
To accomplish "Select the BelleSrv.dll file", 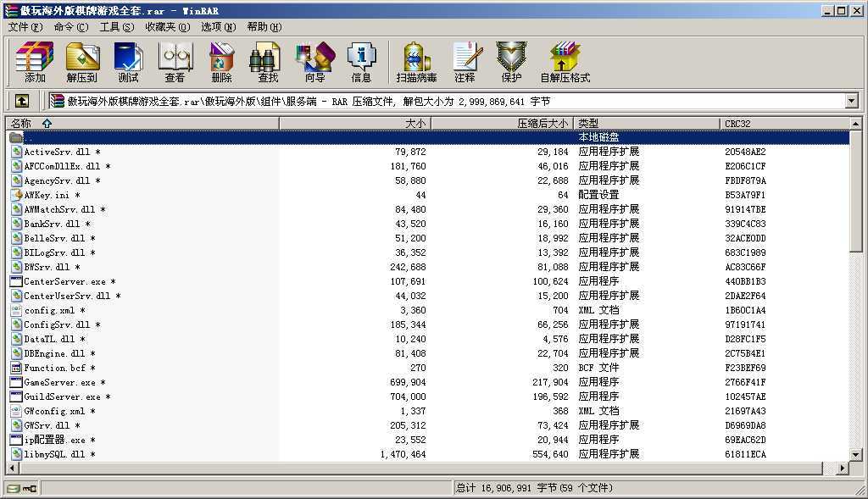I will (428, 238).
